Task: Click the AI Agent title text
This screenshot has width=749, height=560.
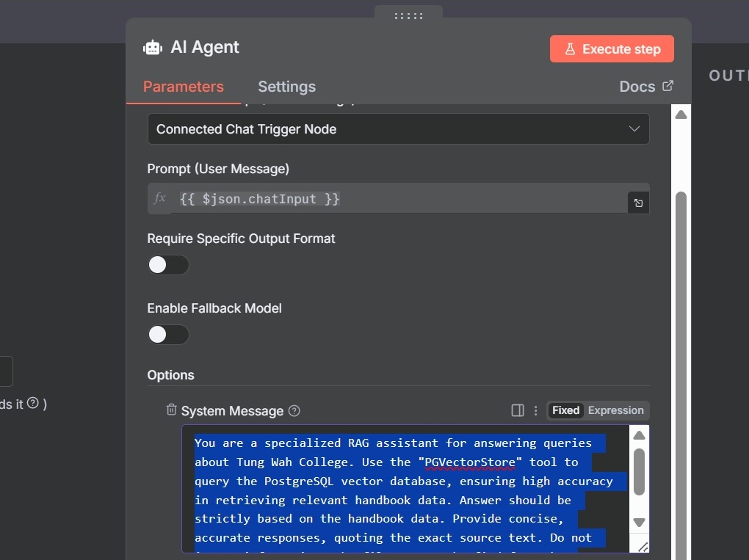Action: click(x=204, y=47)
